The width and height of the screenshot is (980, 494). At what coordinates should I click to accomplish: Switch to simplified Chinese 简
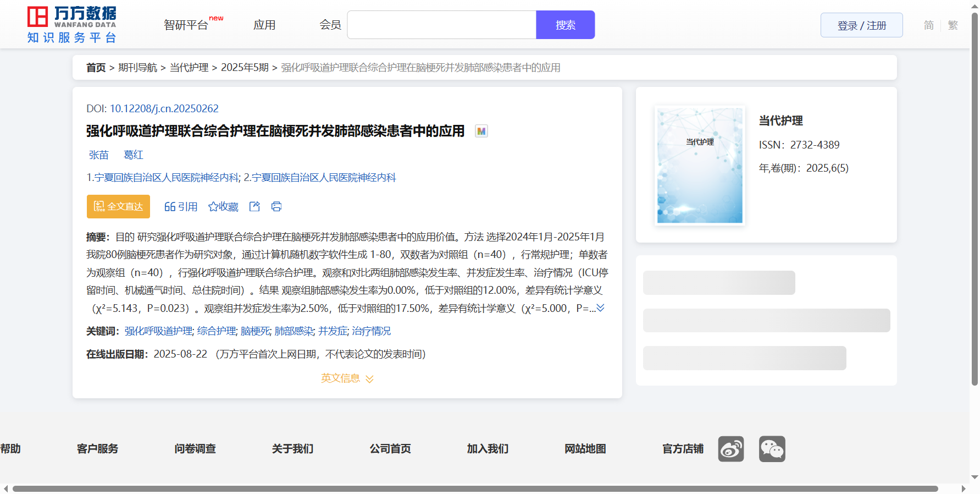[928, 25]
